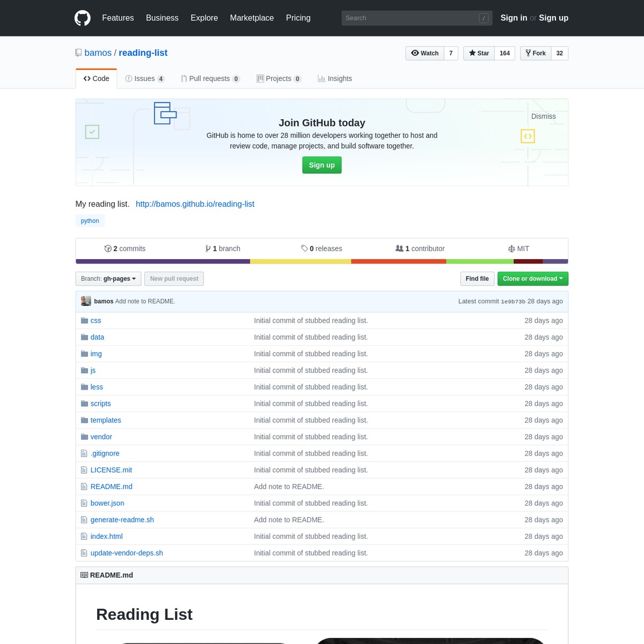Open Marketplace in the top navigation
Screen dimensions: 644x644
click(252, 18)
